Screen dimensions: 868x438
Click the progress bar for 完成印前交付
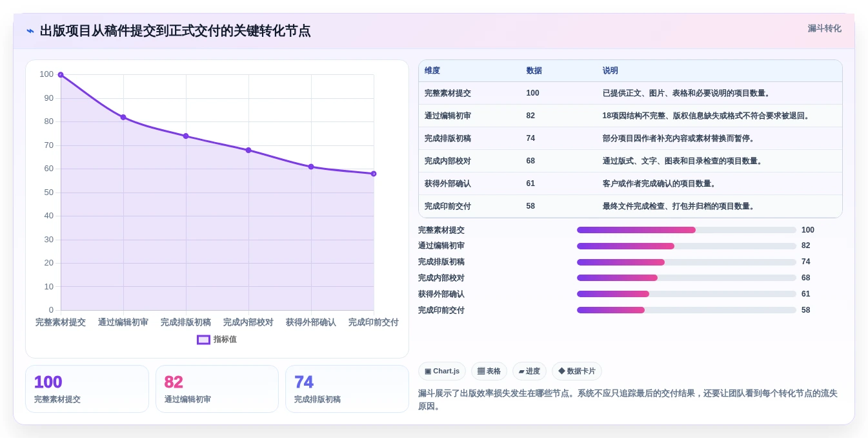point(687,310)
